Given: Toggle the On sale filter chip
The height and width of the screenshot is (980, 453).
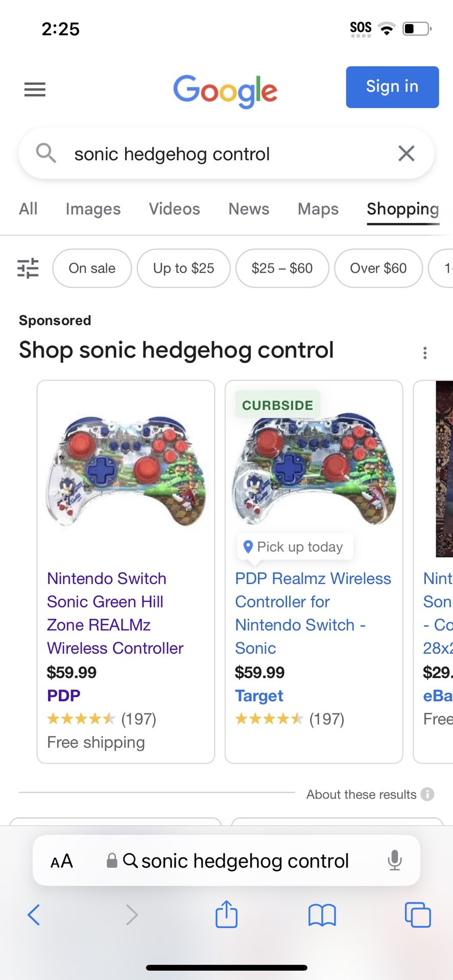Looking at the screenshot, I should (x=92, y=268).
